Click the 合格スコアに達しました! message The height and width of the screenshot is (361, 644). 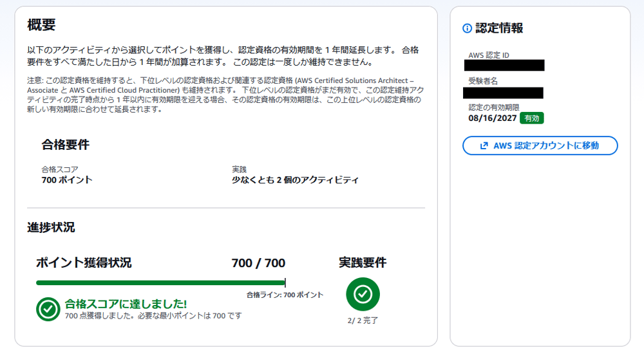[x=126, y=304]
